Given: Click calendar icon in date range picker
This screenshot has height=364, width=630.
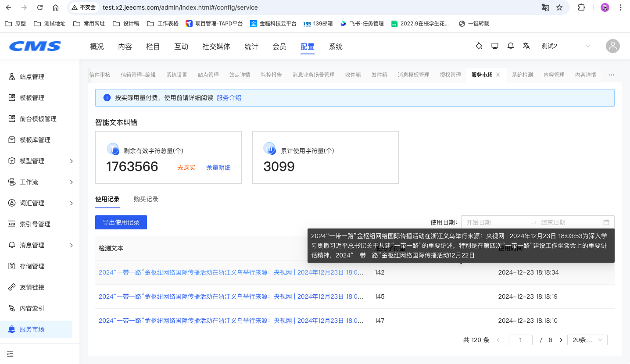Looking at the screenshot, I should point(606,222).
